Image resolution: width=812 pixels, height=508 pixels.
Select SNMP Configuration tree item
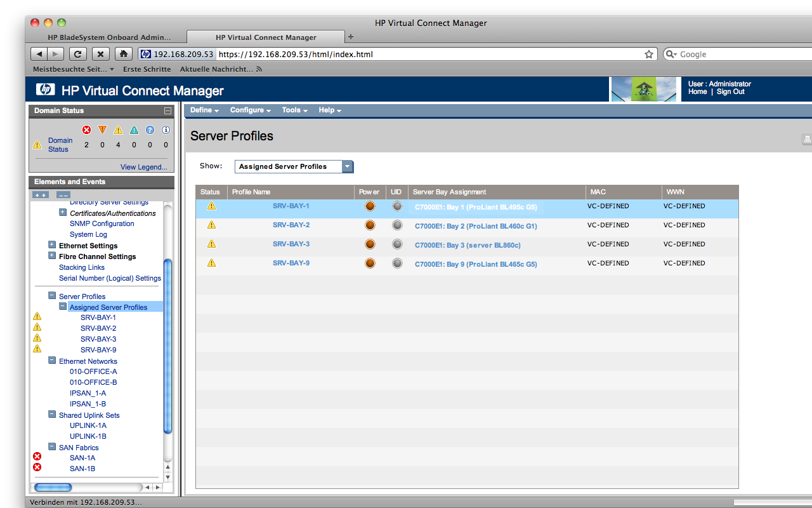(102, 224)
